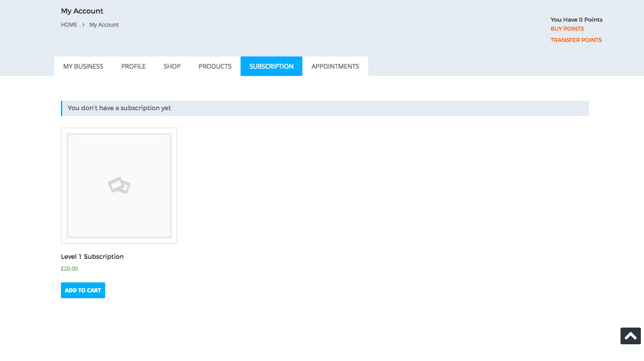Switch to the Profile tab
The image size is (644, 361).
pos(134,66)
